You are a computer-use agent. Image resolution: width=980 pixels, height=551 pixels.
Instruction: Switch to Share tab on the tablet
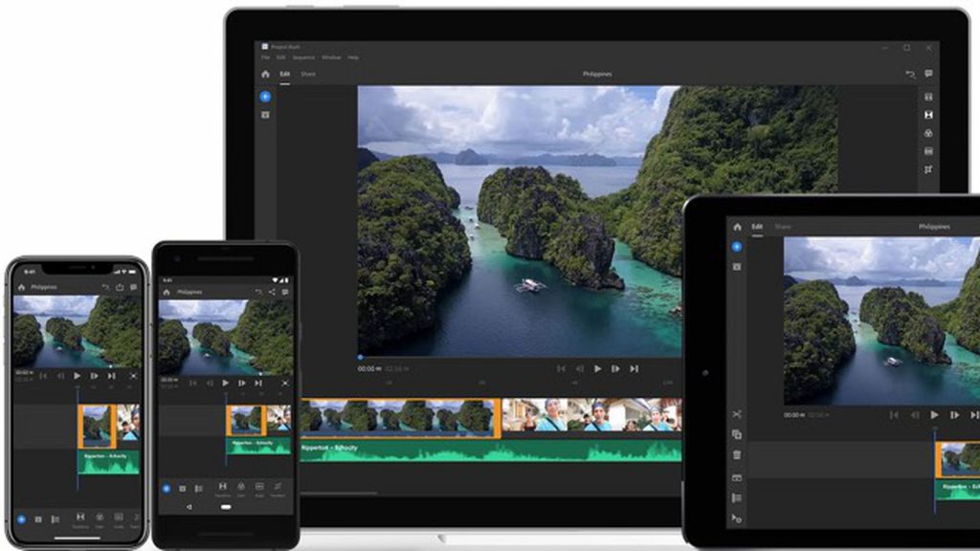click(783, 227)
